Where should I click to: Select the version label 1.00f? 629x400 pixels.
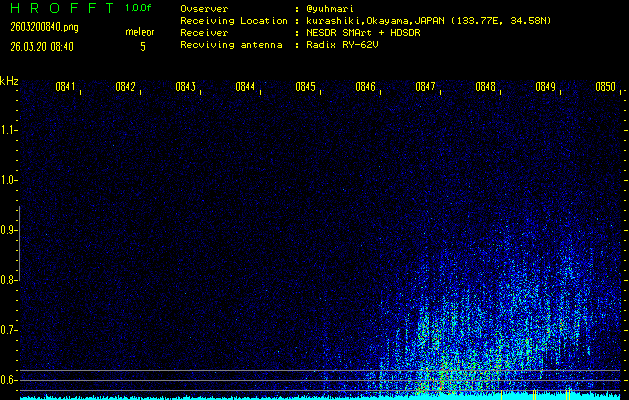pos(138,8)
